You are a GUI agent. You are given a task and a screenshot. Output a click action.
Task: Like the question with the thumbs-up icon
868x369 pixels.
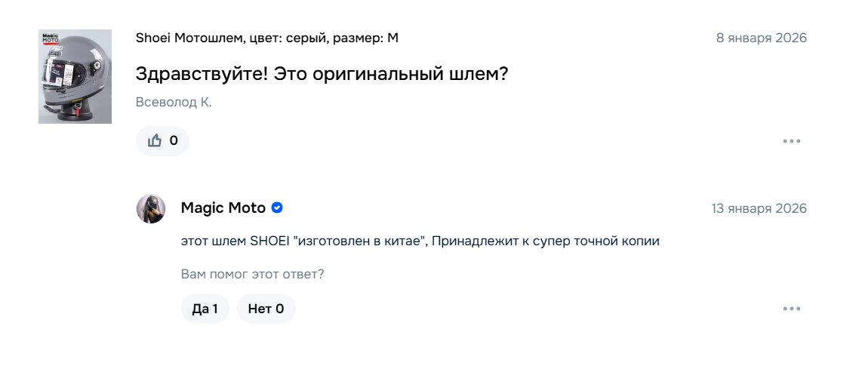tap(155, 140)
